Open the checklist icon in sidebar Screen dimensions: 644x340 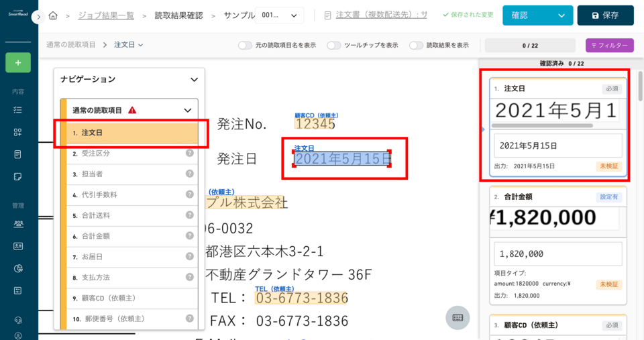pyautogui.click(x=17, y=109)
